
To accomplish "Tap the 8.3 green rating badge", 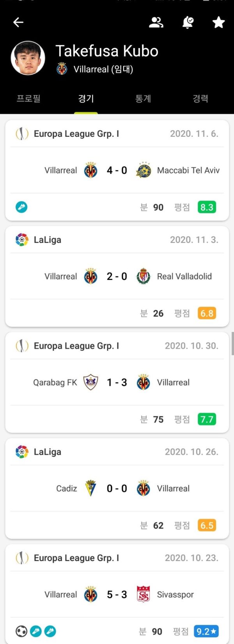I will [207, 207].
